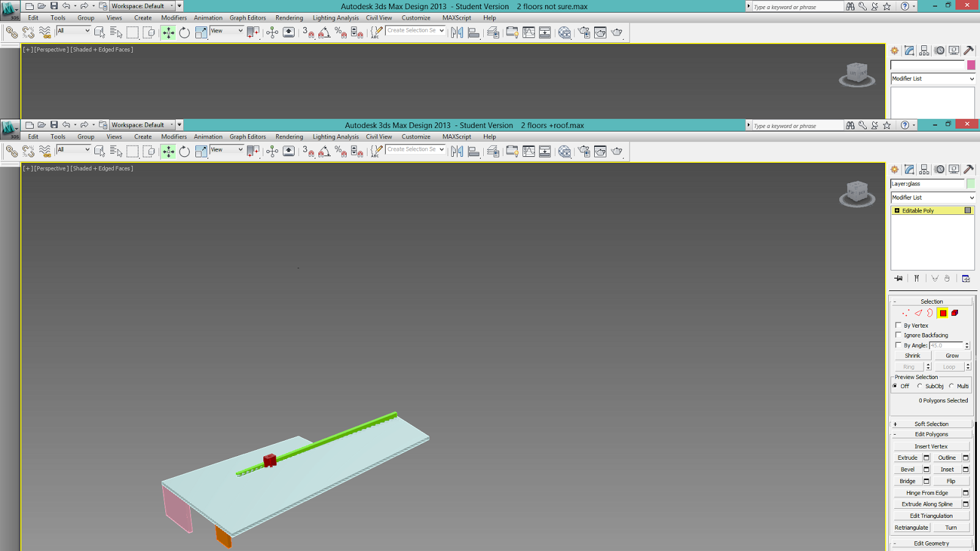Open the MAXScript menu
The width and height of the screenshot is (980, 551).
456,137
